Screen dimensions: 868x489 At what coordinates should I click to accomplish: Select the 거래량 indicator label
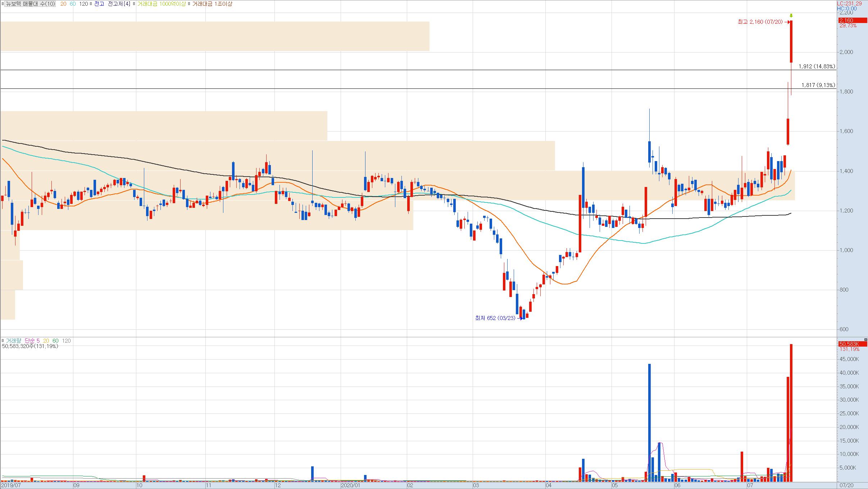click(14, 341)
